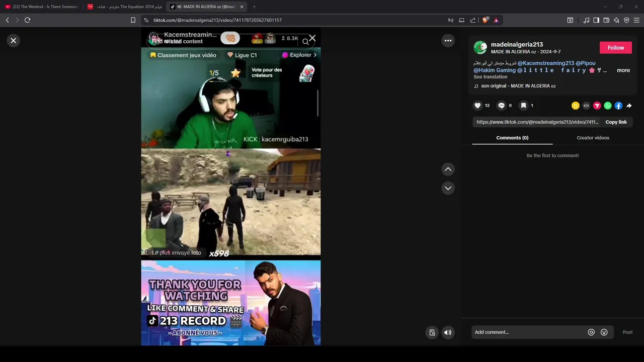Open the @Hakim Gaming mention
Image resolution: width=644 pixels, height=362 pixels.
click(x=495, y=70)
